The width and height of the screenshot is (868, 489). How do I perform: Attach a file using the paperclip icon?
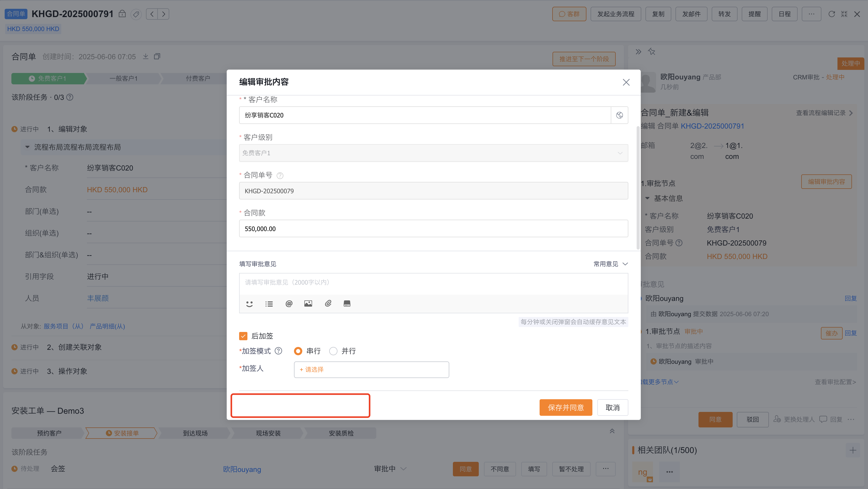click(328, 303)
